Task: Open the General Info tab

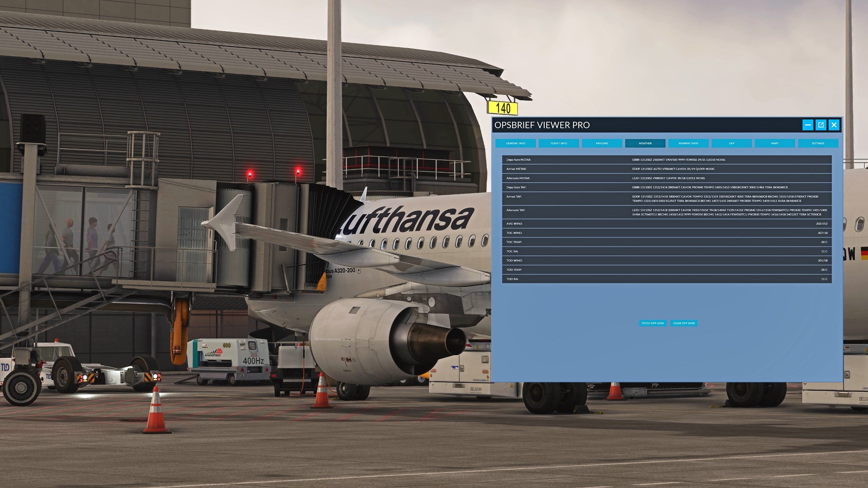Action: [515, 143]
